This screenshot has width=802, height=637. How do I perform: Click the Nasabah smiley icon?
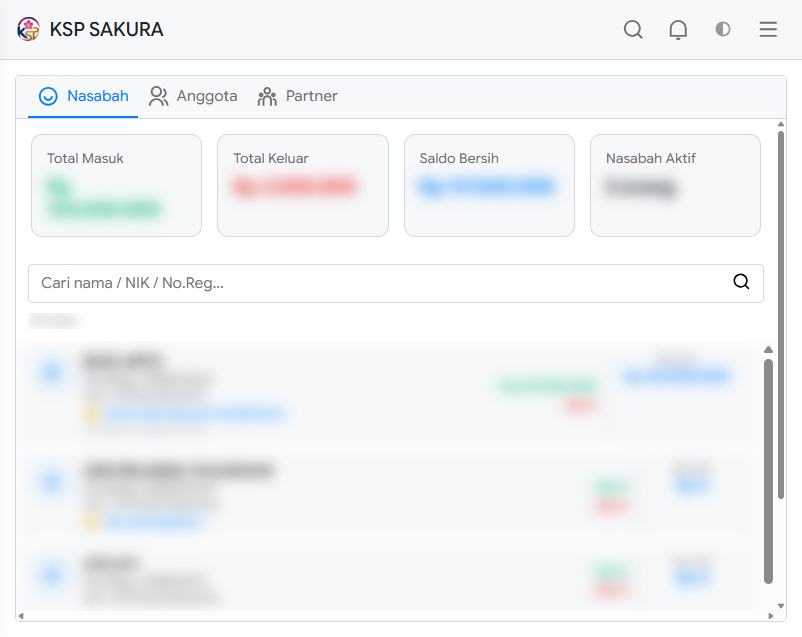pyautogui.click(x=48, y=96)
